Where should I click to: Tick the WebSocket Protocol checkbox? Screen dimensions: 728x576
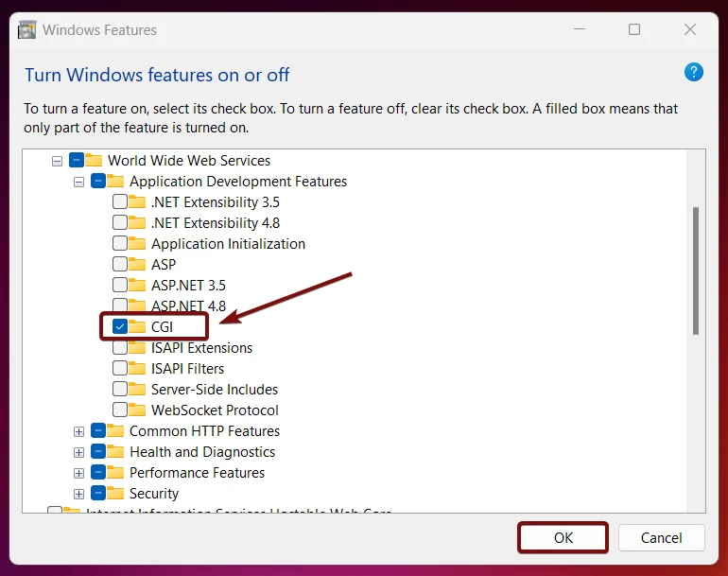120,410
